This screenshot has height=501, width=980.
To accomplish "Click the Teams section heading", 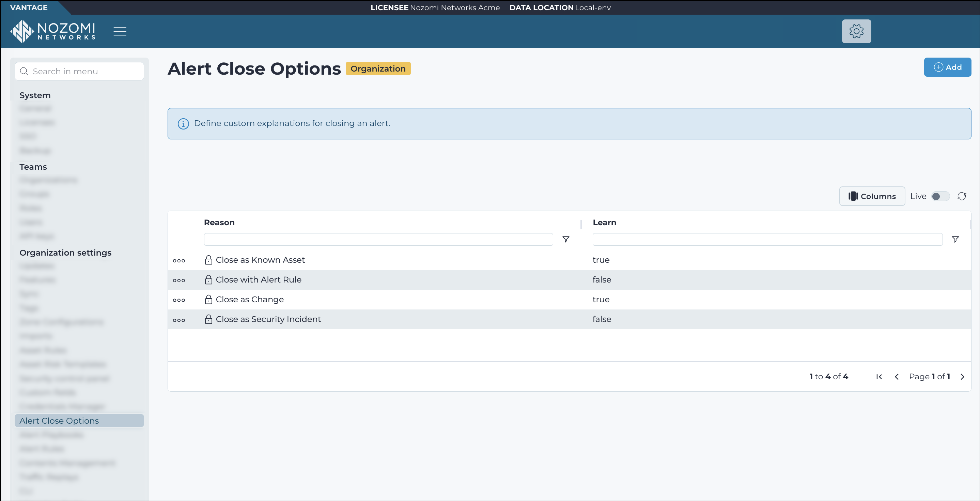I will 33,167.
